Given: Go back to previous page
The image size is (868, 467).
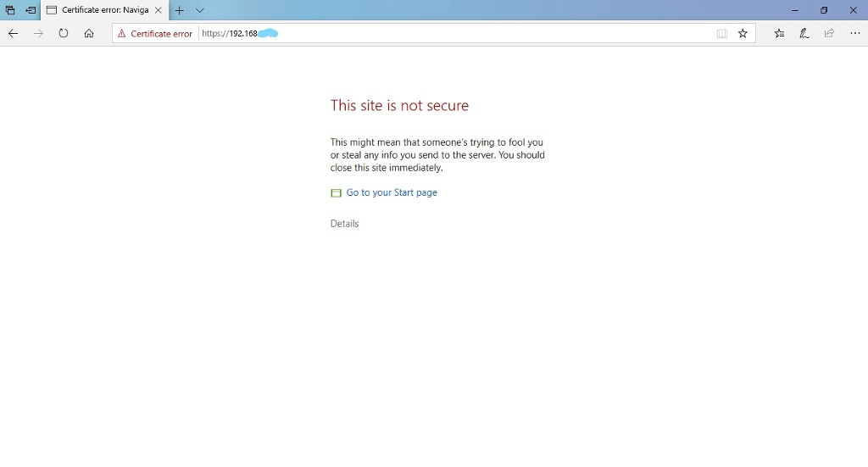Looking at the screenshot, I should [x=13, y=33].
